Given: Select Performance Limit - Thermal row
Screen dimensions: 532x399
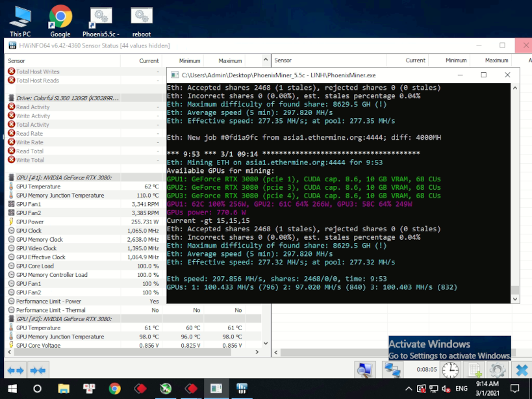Looking at the screenshot, I should pyautogui.click(x=134, y=310).
